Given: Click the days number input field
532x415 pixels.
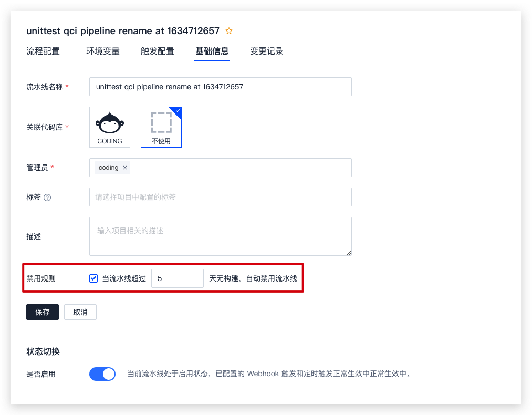Looking at the screenshot, I should (177, 278).
